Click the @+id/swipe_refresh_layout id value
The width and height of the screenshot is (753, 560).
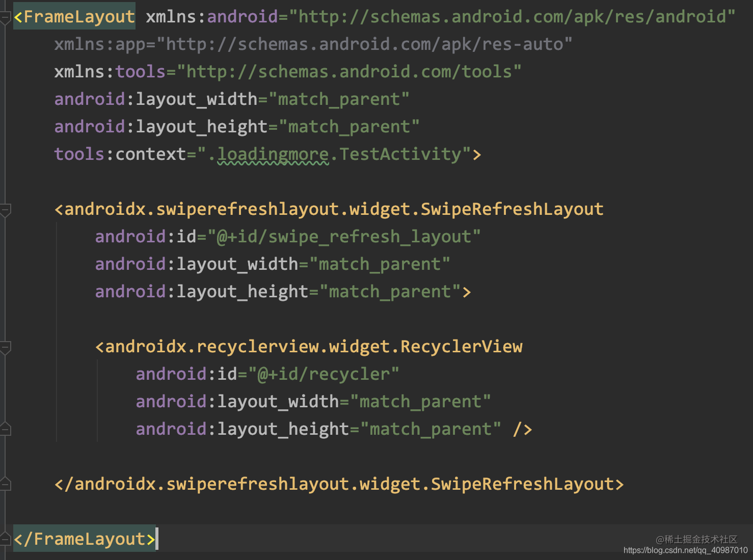click(344, 237)
